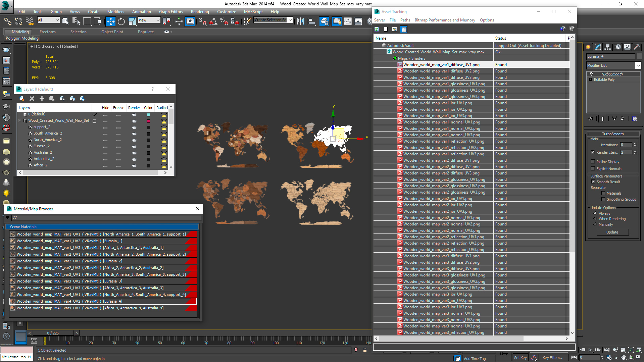644x362 pixels.
Task: Switch Asset Tracking to Tree View icon
Action: pyautogui.click(x=395, y=29)
